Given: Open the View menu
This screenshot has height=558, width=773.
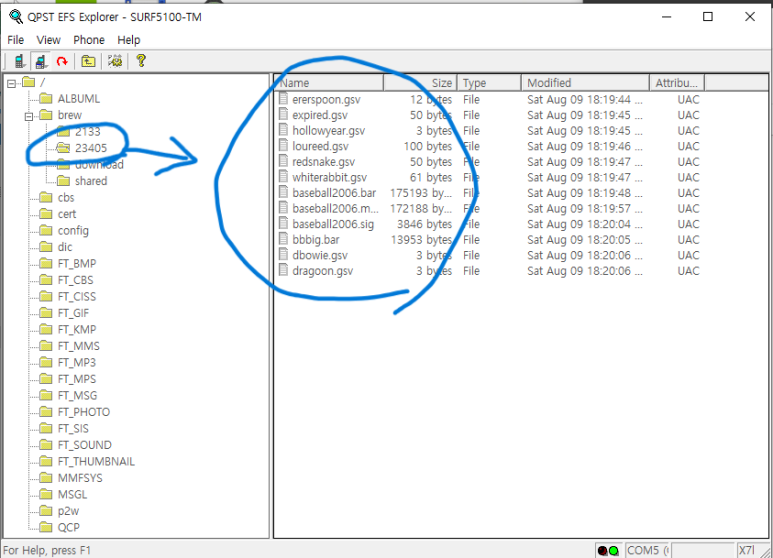Looking at the screenshot, I should click(48, 40).
